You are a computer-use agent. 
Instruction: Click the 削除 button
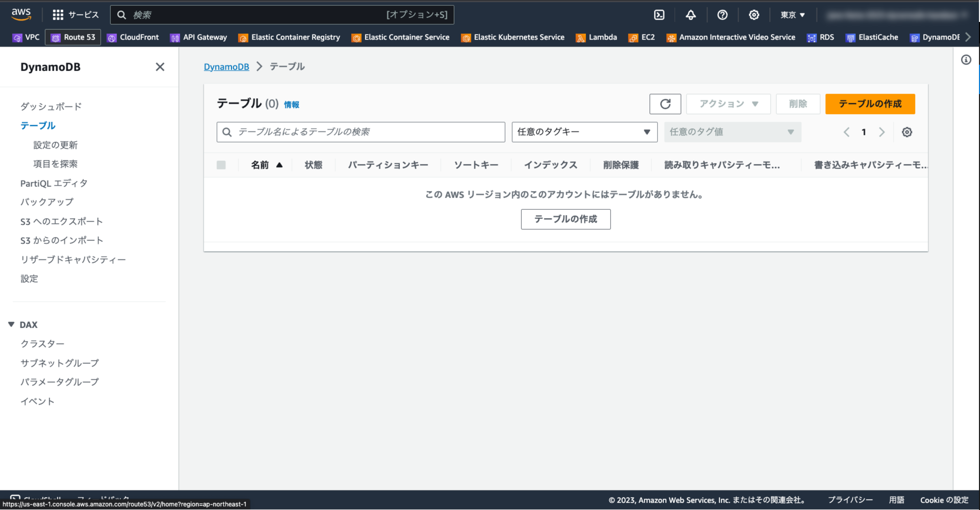click(x=798, y=104)
